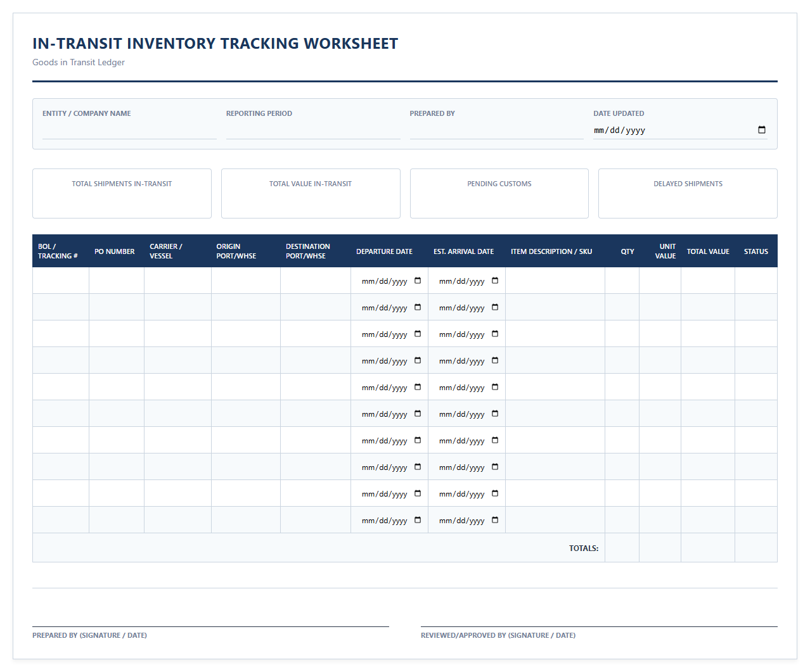Screen dimensions: 810x672
Task: Click first row Status cell
Action: (756, 281)
